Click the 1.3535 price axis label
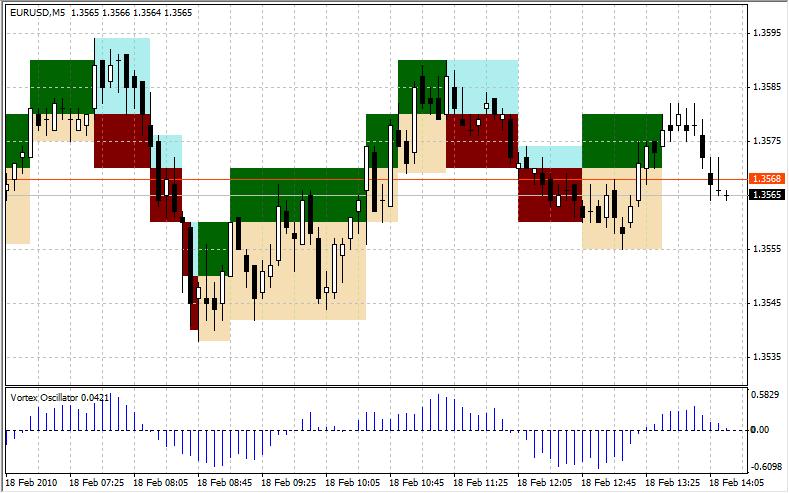 767,357
